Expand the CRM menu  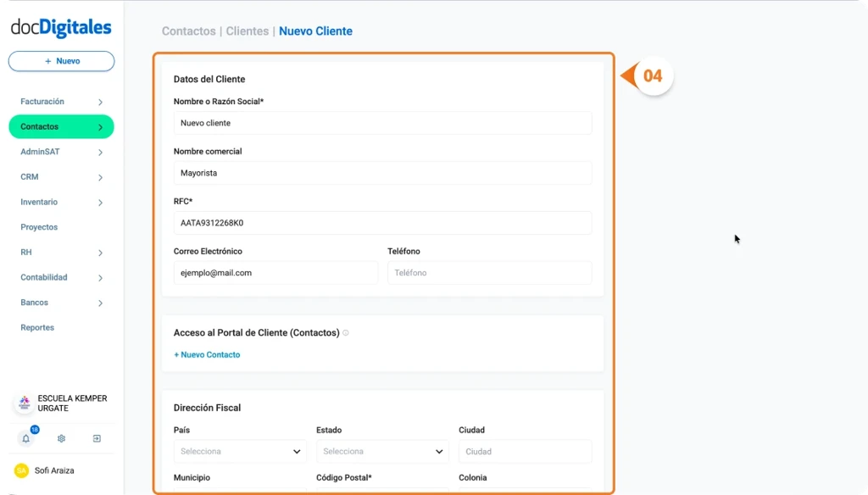61,176
